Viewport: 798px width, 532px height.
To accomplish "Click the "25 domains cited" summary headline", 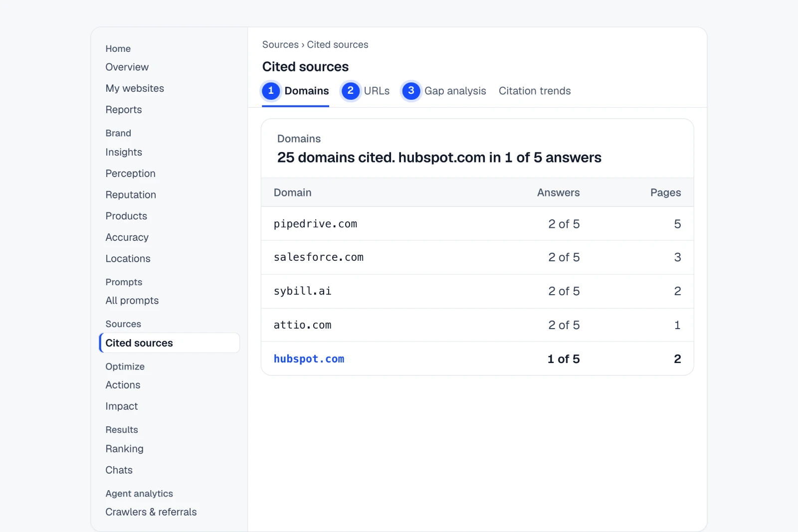I will pyautogui.click(x=439, y=158).
